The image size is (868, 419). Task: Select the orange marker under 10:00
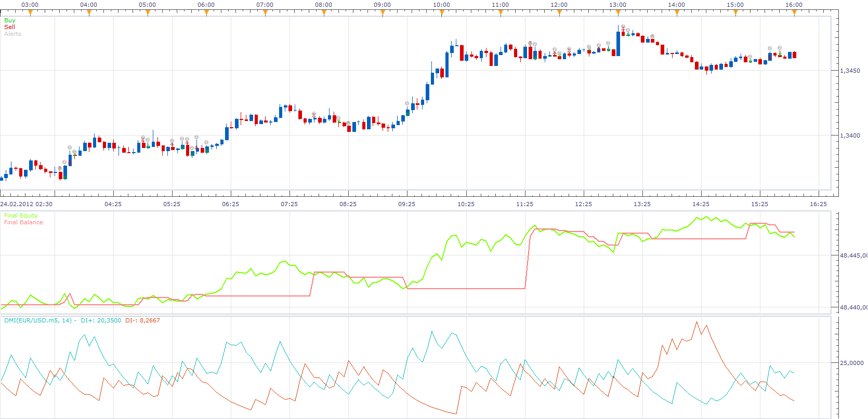pos(442,13)
